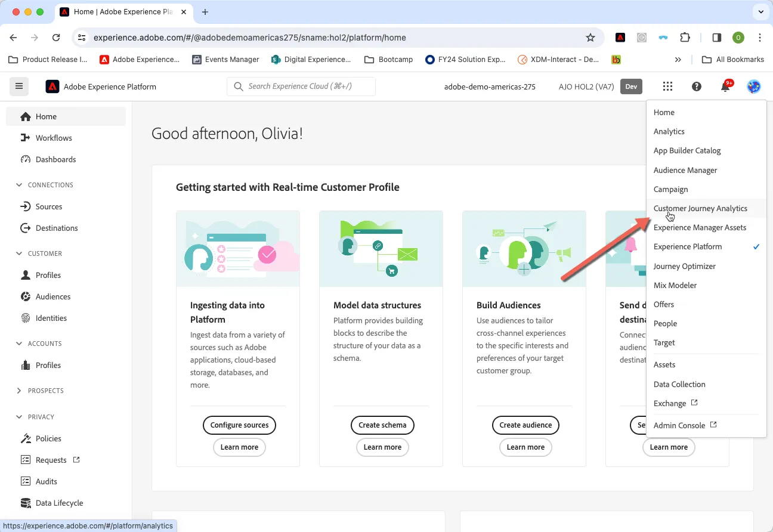The image size is (773, 532).
Task: Open Audiences in the sidebar
Action: [x=66, y=296]
